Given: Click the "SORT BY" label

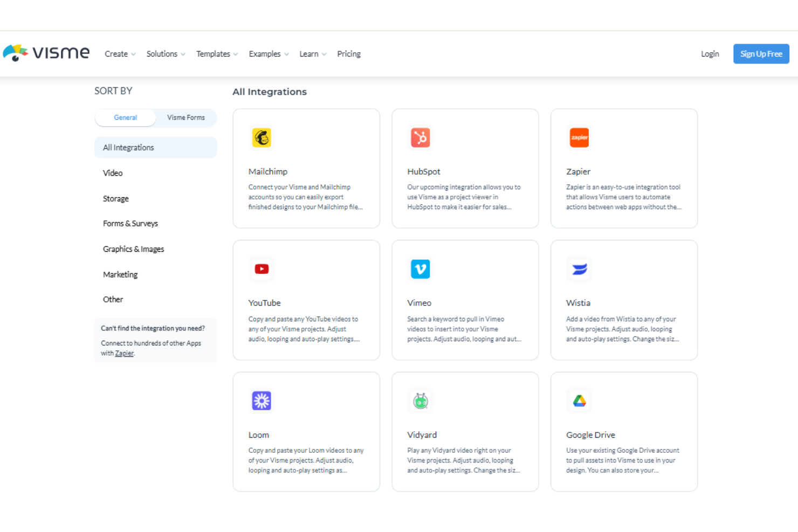Looking at the screenshot, I should click(x=113, y=91).
